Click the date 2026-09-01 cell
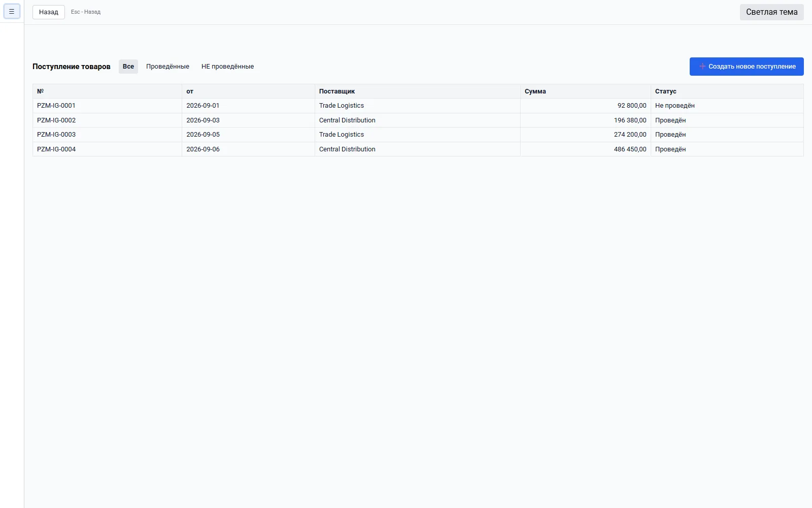 click(x=248, y=106)
